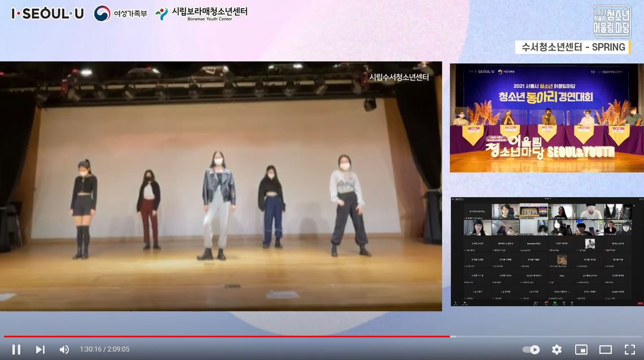Open the video settings gear

click(x=557, y=349)
